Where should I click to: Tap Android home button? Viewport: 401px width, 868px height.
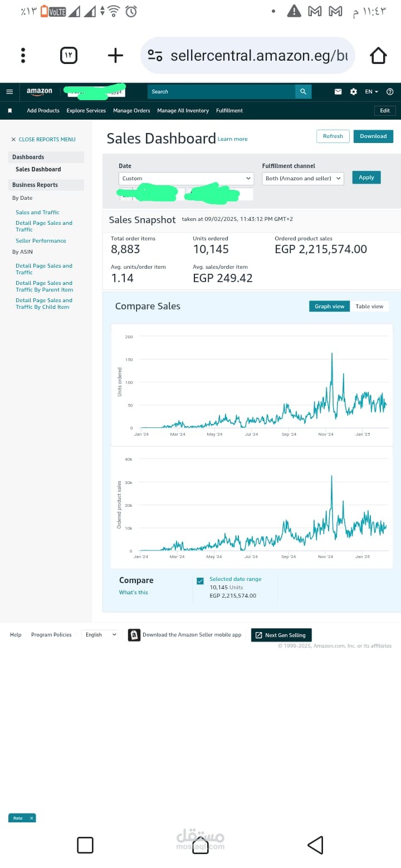(200, 845)
